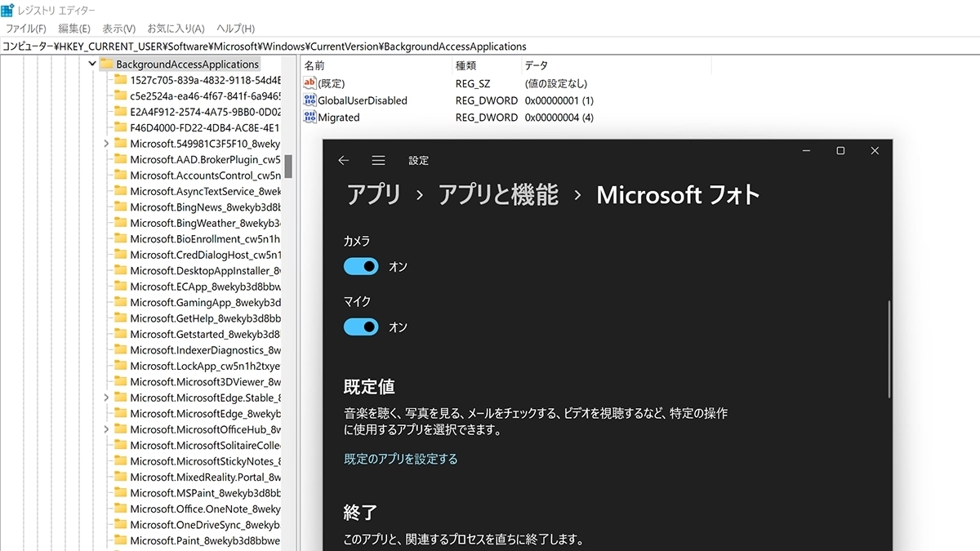Open the 表示(V) menu
This screenshot has height=551, width=980.
click(x=119, y=29)
